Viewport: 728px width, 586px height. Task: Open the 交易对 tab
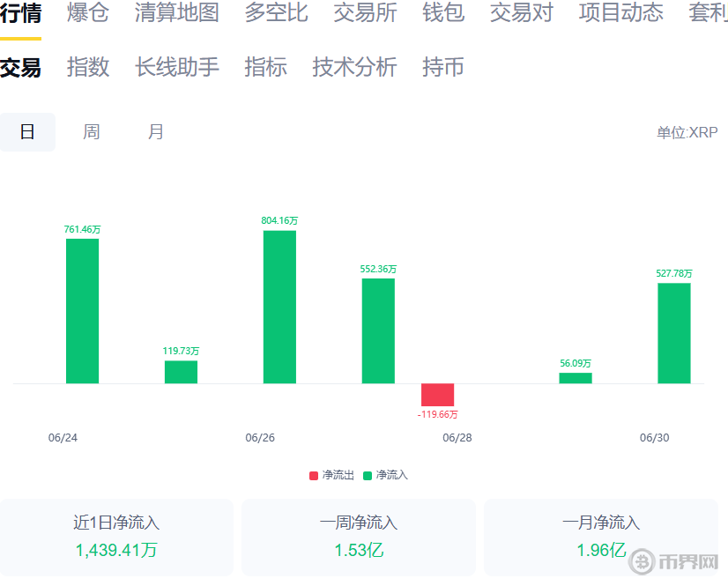[521, 13]
